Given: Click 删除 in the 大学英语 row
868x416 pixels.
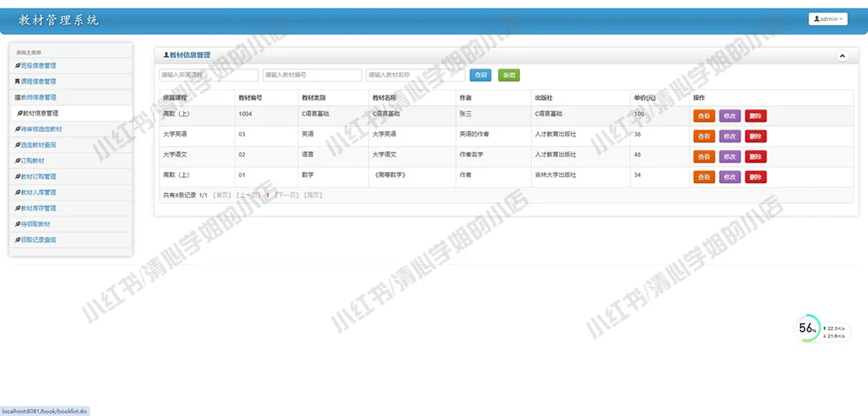Looking at the screenshot, I should (x=756, y=136).
